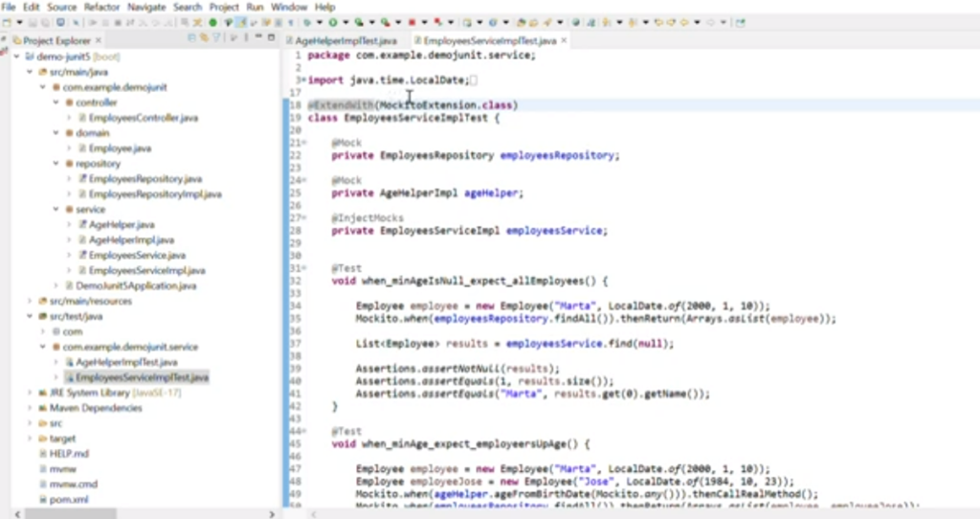The width and height of the screenshot is (980, 519).
Task: Select EmployeesServiceImpl.java in the service package
Action: (x=132, y=270)
